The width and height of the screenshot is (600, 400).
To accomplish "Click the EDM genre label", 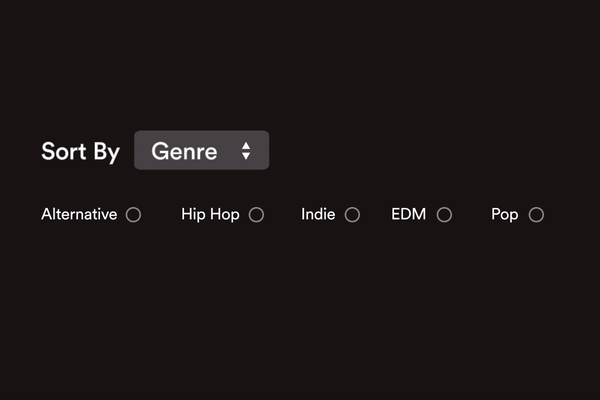I will [408, 214].
